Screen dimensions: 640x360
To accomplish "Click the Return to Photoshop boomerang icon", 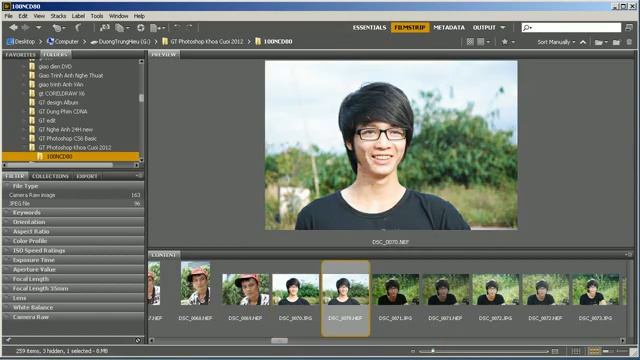I will [78, 27].
